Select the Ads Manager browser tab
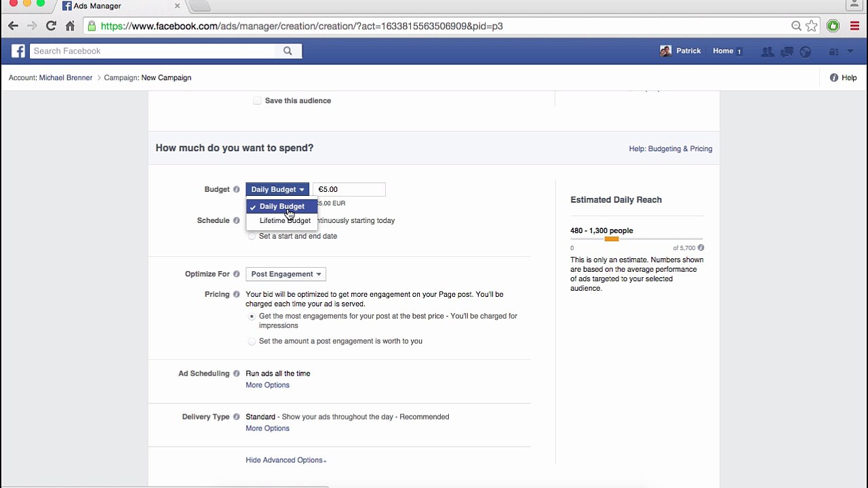This screenshot has height=488, width=868. (x=121, y=6)
